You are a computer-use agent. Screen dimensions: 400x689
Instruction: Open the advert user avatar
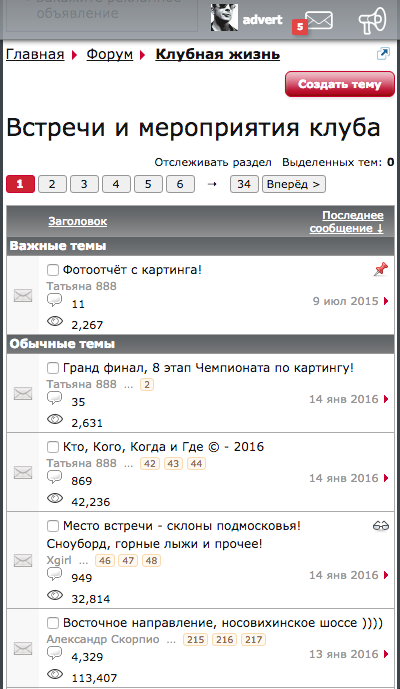coord(224,18)
